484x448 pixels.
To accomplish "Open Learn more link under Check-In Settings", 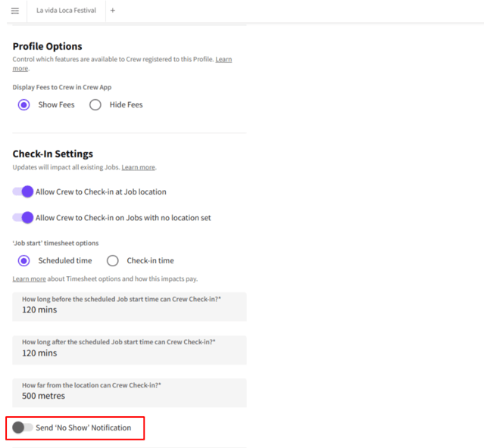I will (x=138, y=167).
